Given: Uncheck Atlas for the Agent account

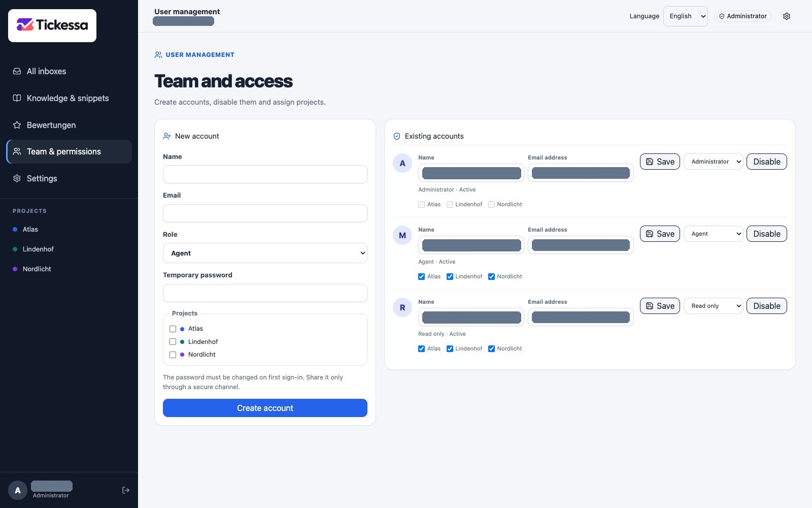Looking at the screenshot, I should pyautogui.click(x=421, y=276).
